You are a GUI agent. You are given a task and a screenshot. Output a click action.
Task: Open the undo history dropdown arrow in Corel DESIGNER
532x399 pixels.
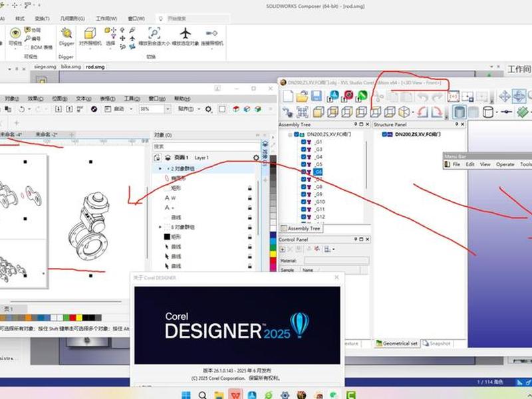[29, 109]
